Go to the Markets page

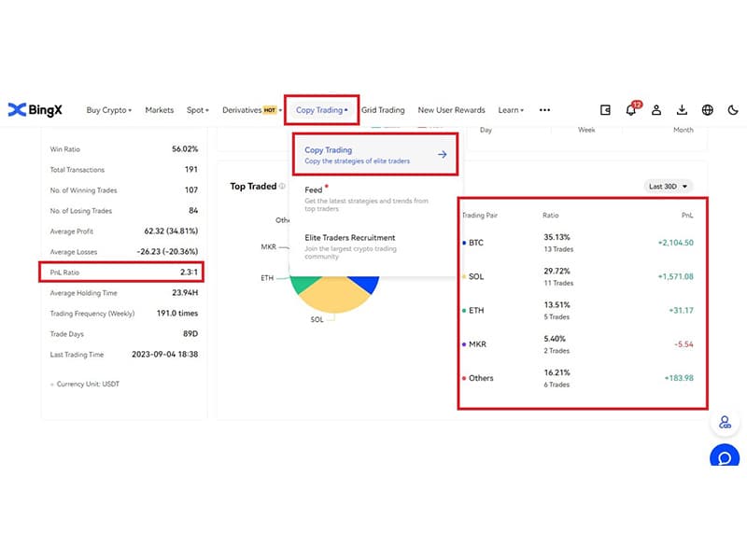pos(159,110)
